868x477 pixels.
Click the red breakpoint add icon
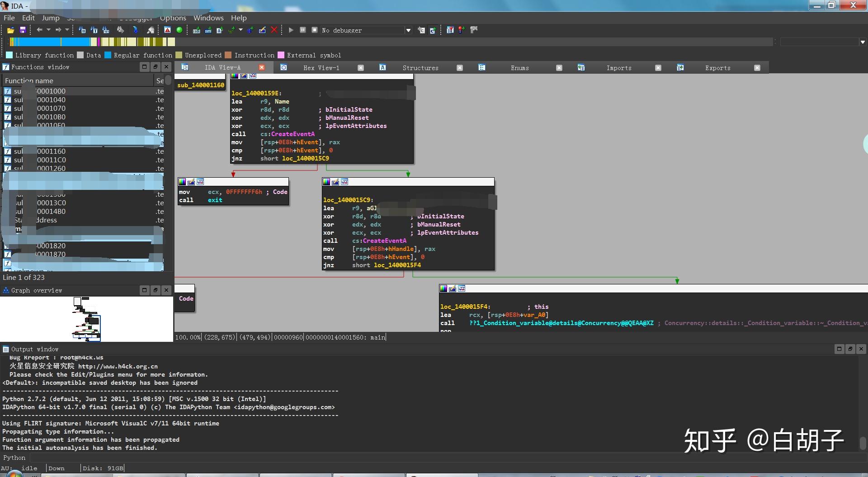click(462, 30)
